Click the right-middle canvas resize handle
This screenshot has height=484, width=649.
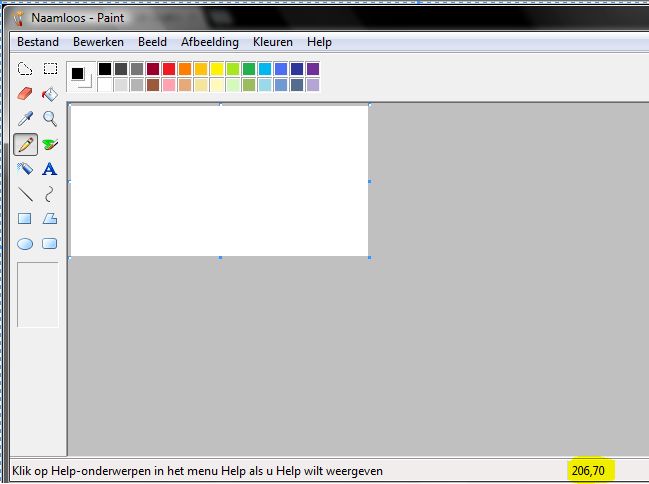click(x=370, y=181)
